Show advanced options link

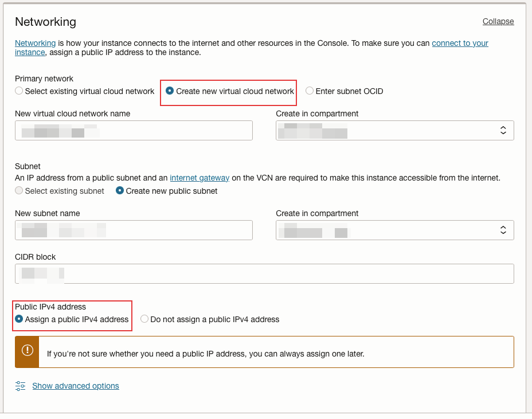point(76,386)
